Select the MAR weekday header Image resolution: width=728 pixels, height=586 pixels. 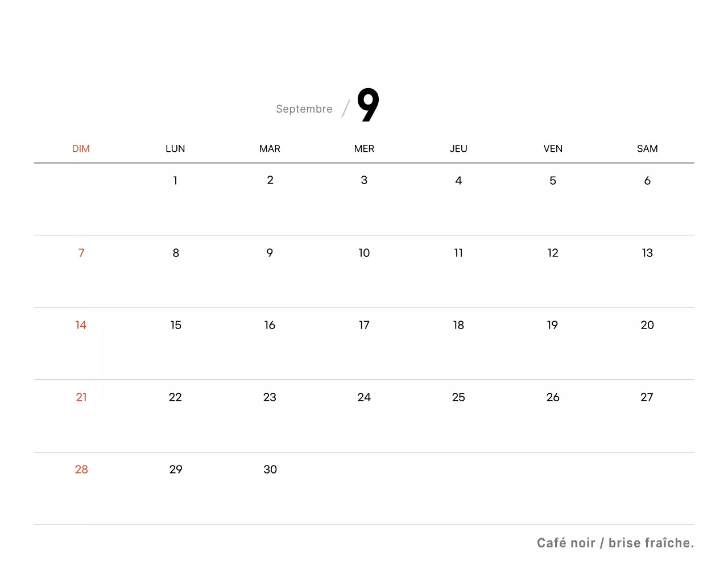tap(270, 148)
